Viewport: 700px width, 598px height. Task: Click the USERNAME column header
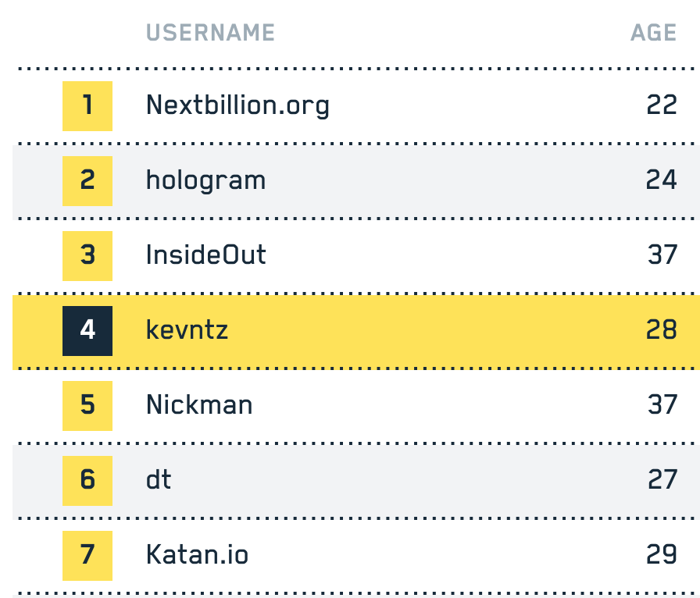pos(210,33)
